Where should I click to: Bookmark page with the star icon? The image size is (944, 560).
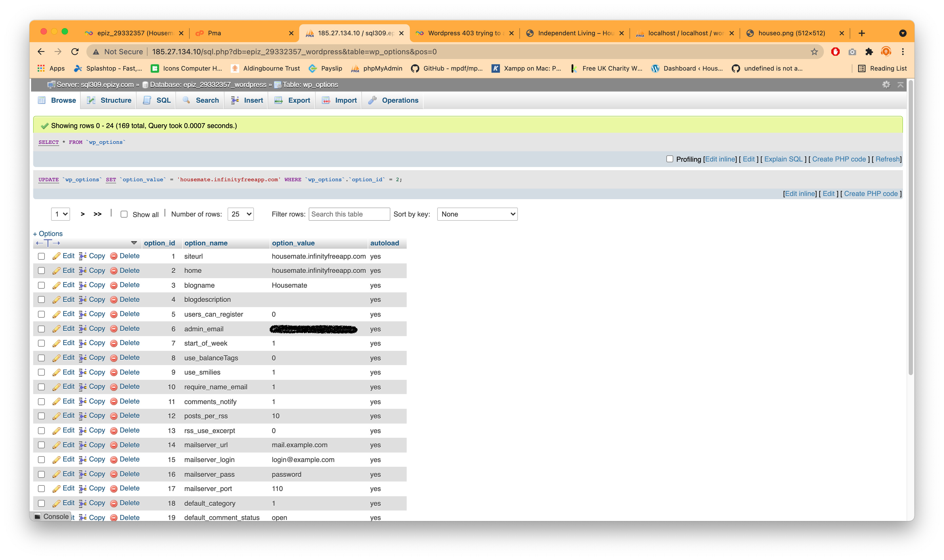coord(814,52)
